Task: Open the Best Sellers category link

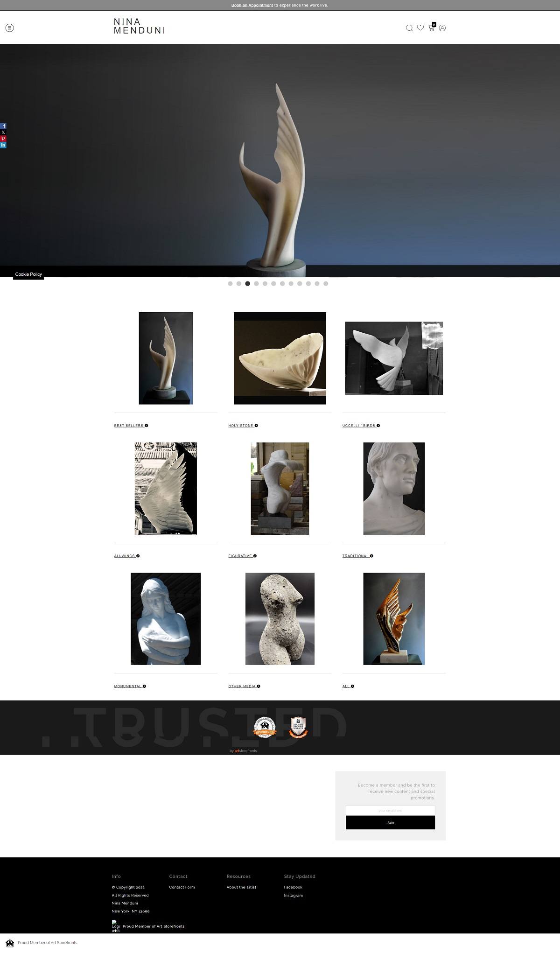Action: [x=131, y=426]
